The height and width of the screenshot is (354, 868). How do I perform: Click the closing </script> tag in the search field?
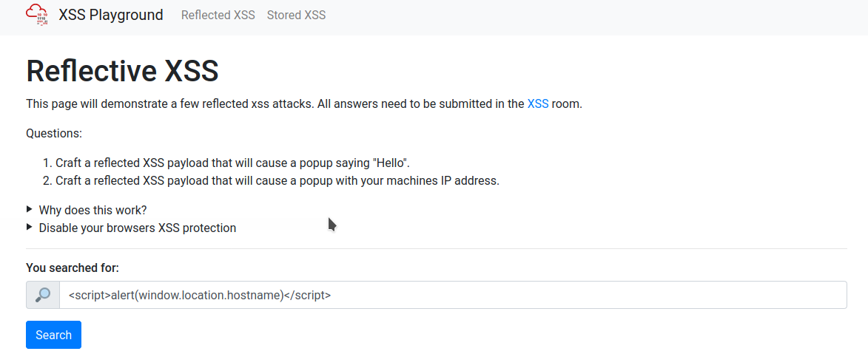308,295
